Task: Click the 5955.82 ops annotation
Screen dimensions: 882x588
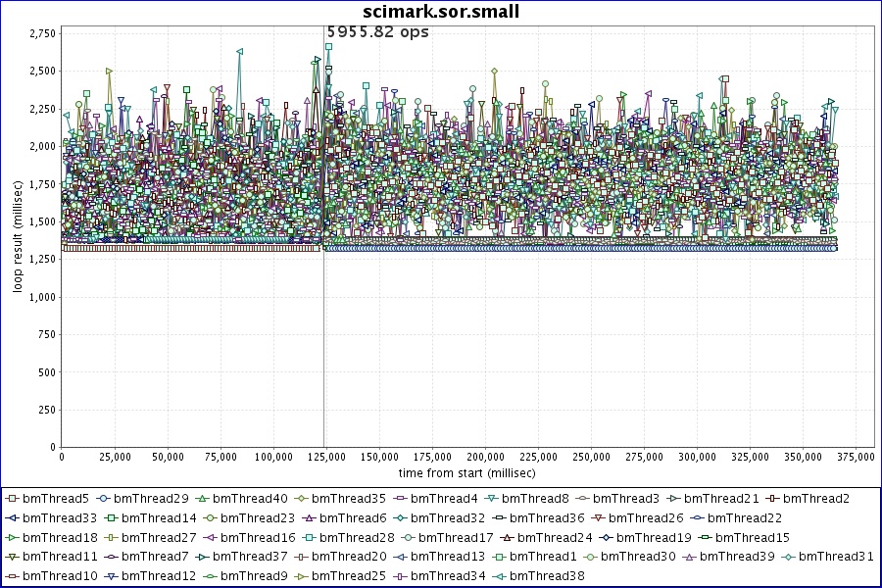Action: (x=377, y=31)
